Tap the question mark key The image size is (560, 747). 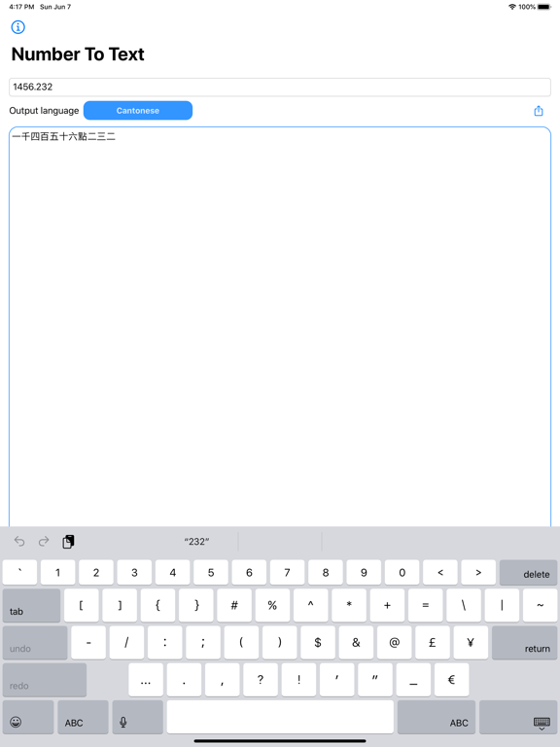click(x=261, y=680)
